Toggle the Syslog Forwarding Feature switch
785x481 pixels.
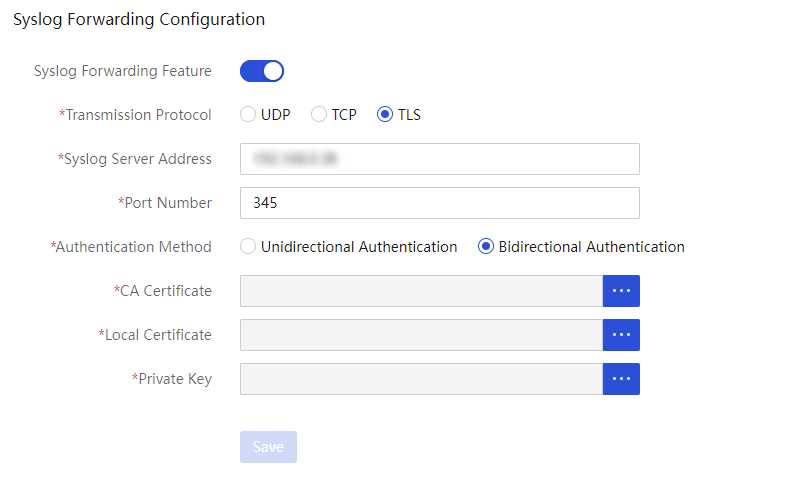pos(262,71)
